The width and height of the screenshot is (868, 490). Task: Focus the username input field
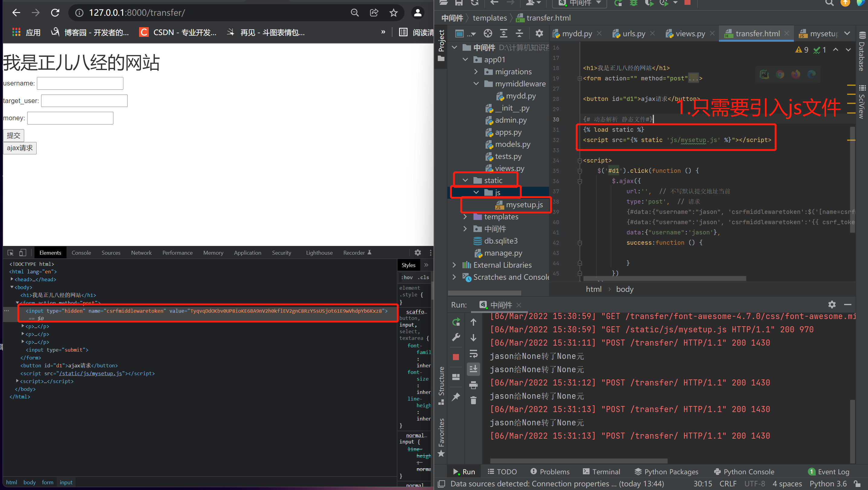[x=80, y=83]
